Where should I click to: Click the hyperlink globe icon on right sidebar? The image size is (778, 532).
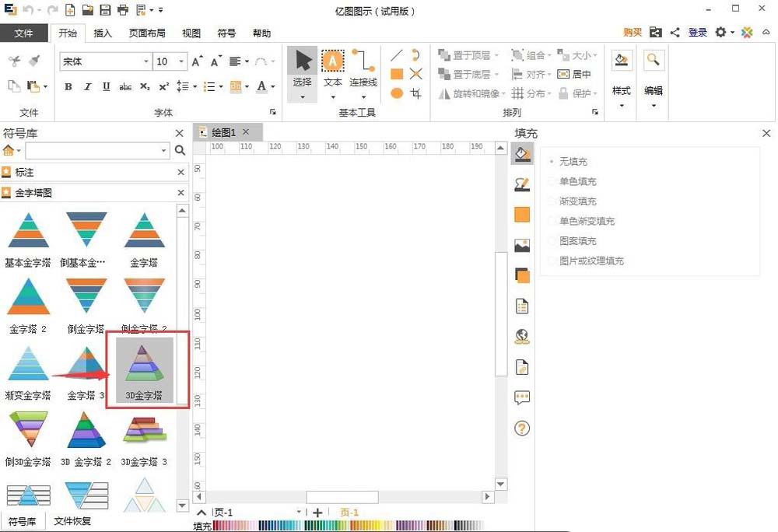pyautogui.click(x=522, y=336)
